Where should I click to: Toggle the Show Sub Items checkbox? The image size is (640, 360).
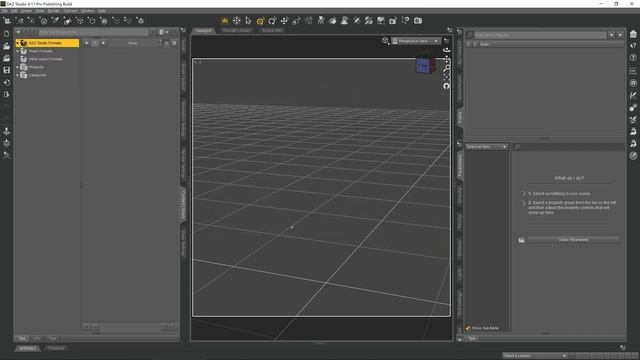pyautogui.click(x=468, y=328)
